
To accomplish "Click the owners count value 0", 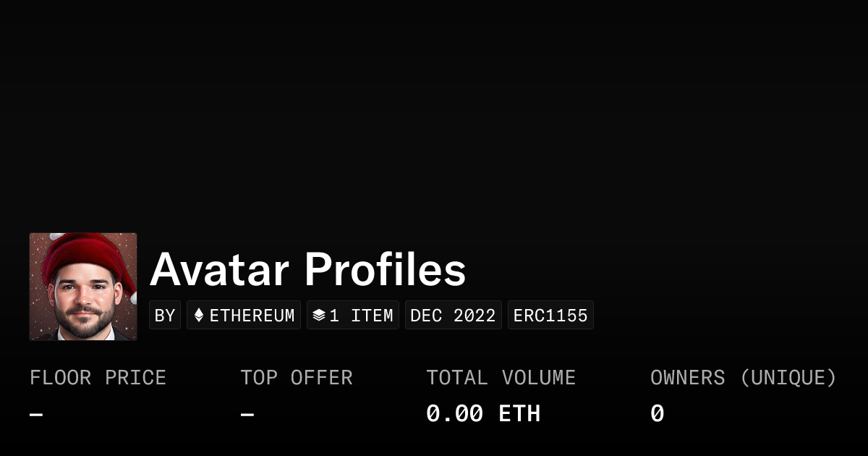I will (657, 414).
